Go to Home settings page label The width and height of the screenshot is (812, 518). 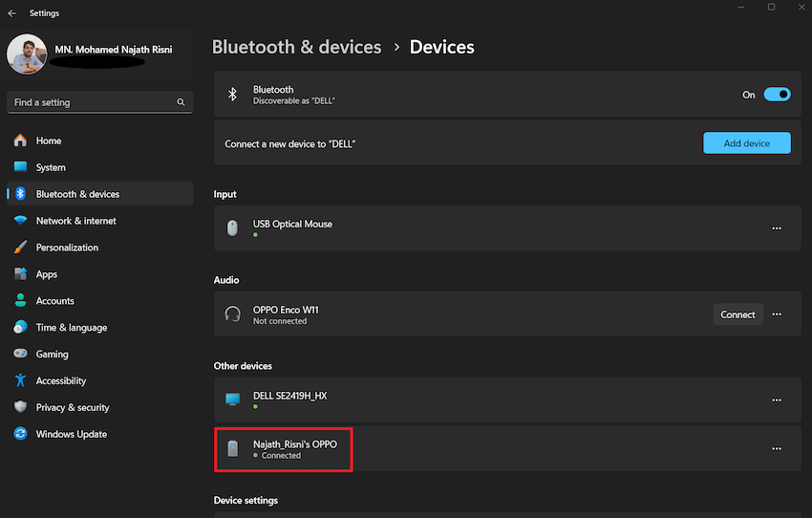point(48,140)
